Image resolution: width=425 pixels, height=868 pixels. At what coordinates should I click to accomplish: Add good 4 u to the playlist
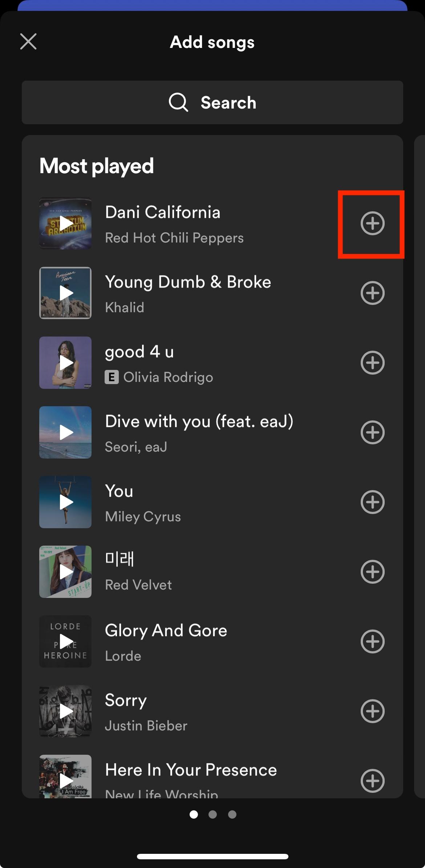pos(372,362)
